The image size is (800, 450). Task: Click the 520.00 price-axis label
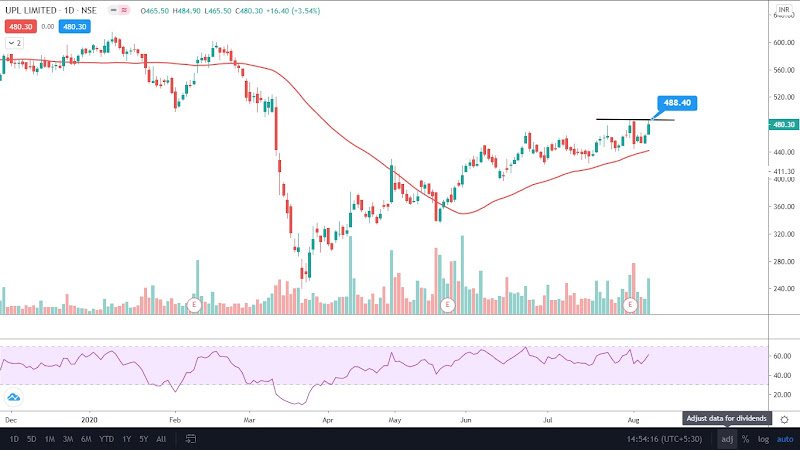point(784,97)
